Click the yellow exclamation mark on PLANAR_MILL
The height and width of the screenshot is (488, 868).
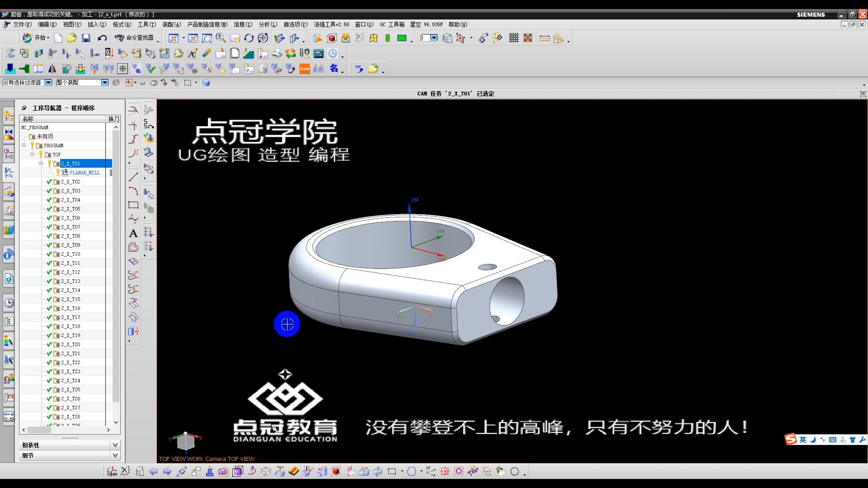(57, 172)
